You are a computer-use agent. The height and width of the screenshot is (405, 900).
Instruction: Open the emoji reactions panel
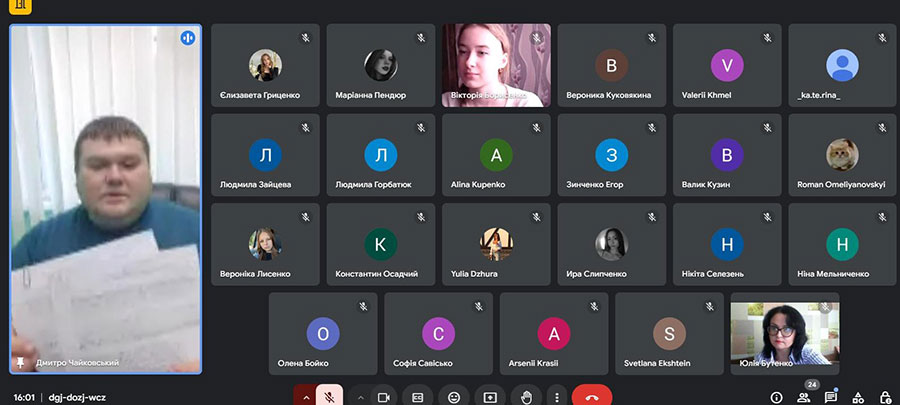[454, 396]
